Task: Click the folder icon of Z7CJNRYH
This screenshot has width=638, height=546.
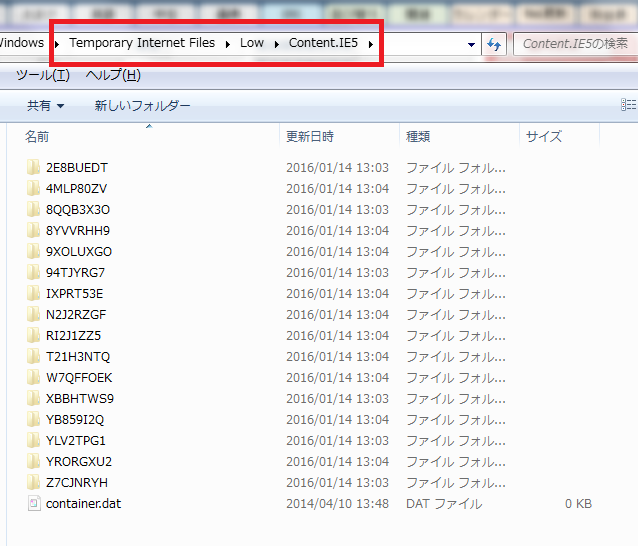Action: [x=33, y=483]
